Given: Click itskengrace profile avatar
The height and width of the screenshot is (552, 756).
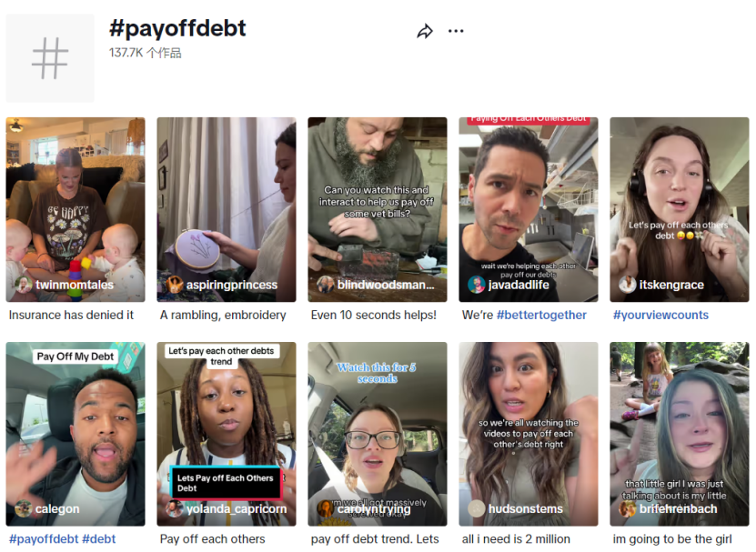Looking at the screenshot, I should coord(627,285).
